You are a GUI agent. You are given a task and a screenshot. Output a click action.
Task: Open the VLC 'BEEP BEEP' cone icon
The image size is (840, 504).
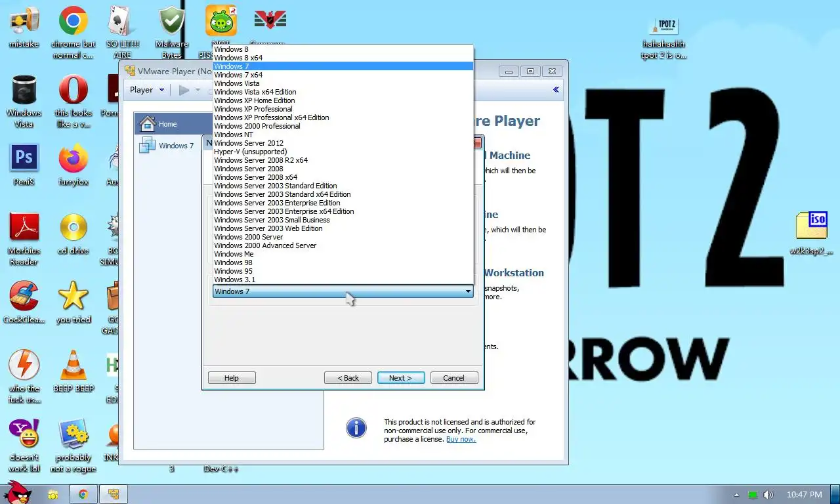click(73, 371)
